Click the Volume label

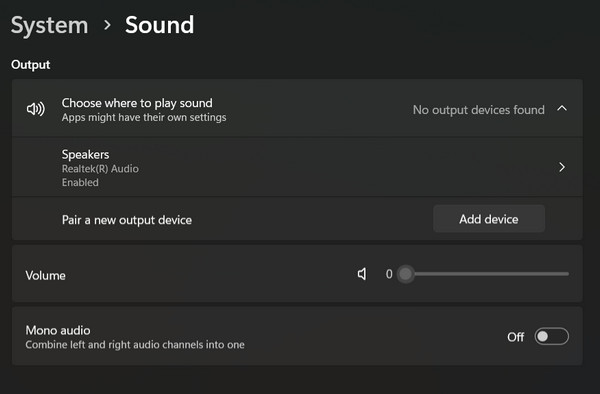46,276
